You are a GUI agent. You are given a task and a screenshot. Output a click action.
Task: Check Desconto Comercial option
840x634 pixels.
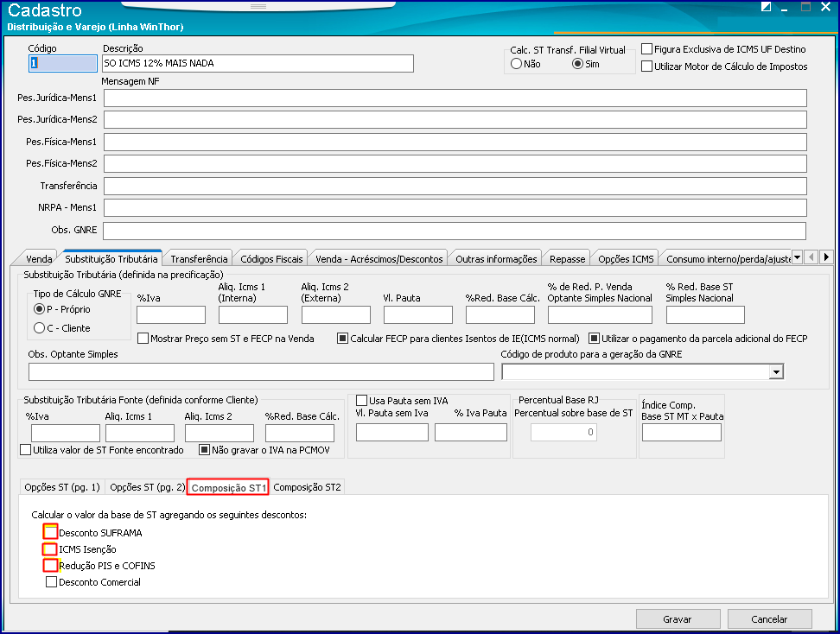tap(52, 582)
